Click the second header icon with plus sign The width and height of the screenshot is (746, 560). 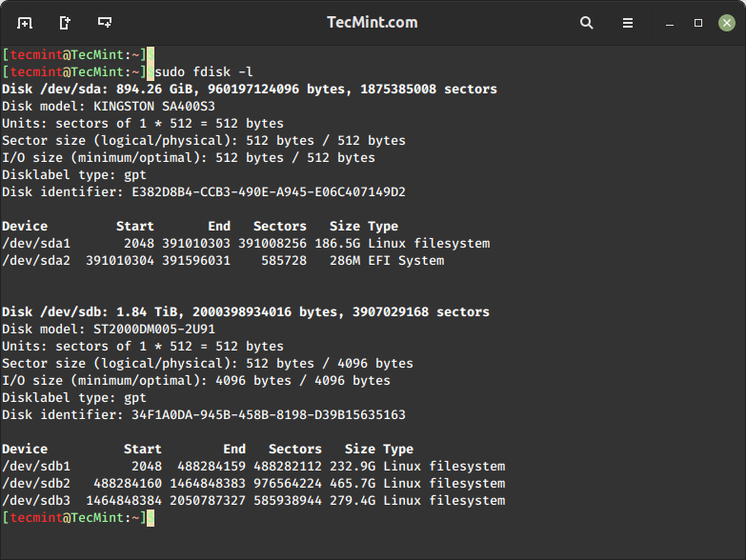click(65, 22)
